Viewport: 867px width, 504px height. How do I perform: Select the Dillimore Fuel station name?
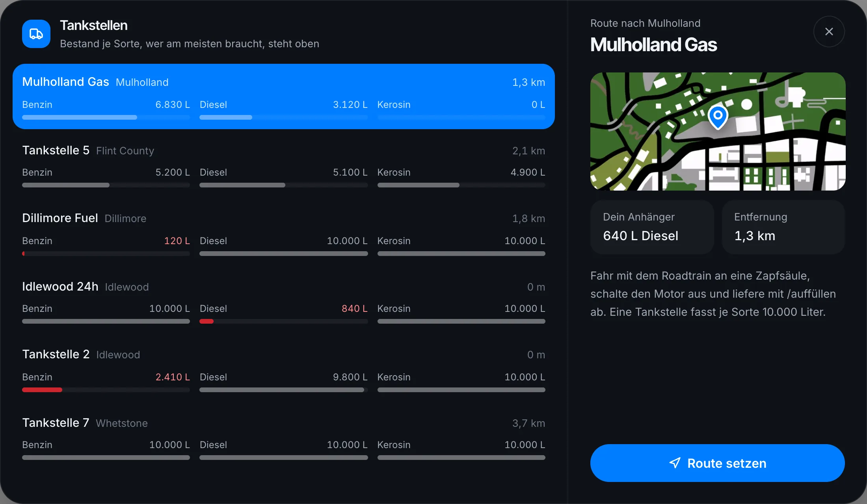click(x=60, y=218)
